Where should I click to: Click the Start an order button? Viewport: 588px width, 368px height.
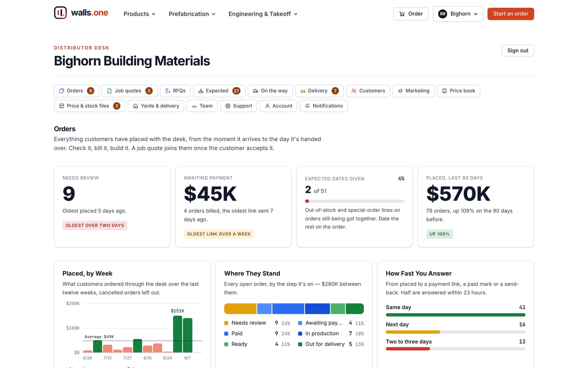click(510, 14)
